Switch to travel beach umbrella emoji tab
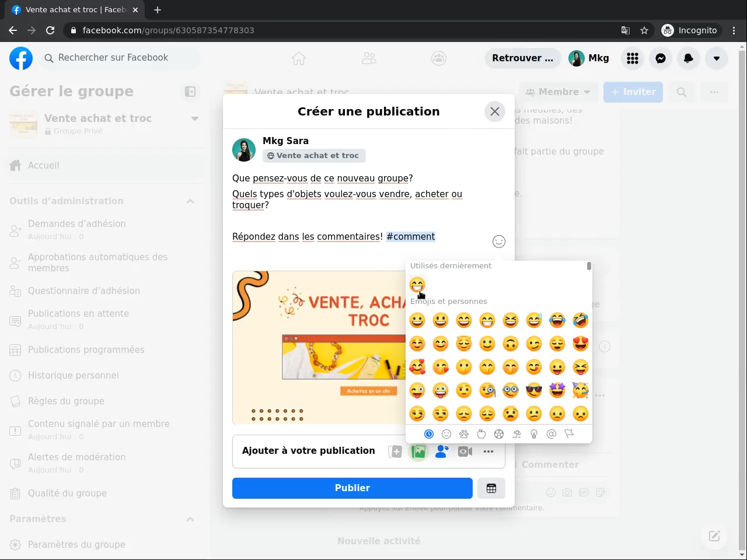Screen dimensions: 747x560 (x=516, y=434)
